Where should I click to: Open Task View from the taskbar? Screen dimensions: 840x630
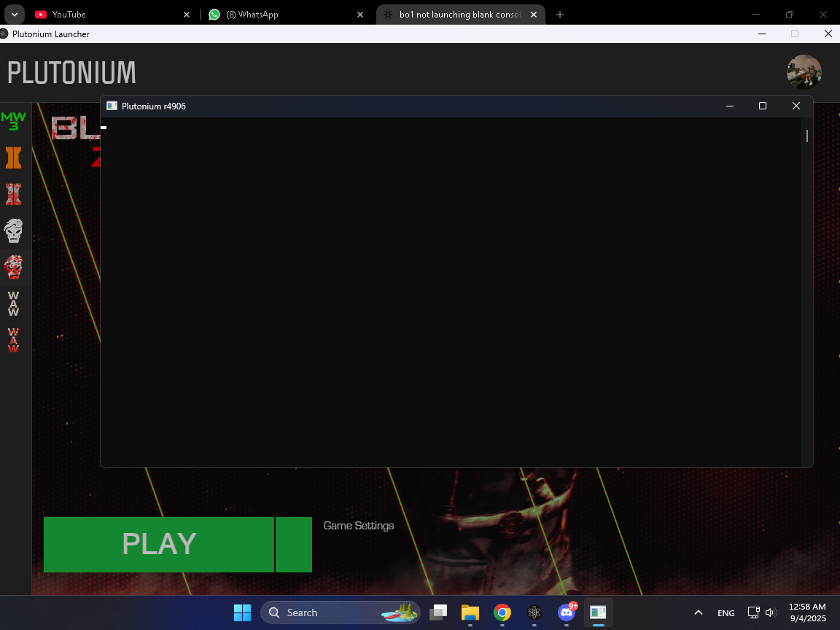point(438,612)
